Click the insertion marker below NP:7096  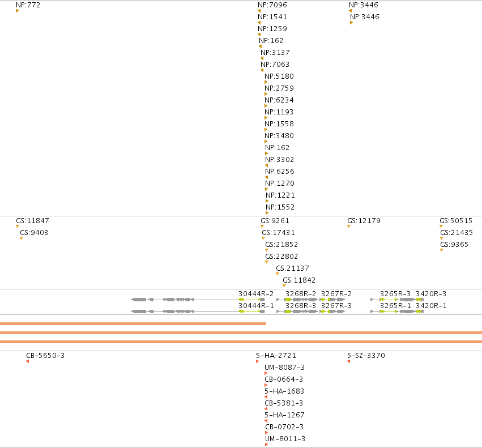(259, 11)
